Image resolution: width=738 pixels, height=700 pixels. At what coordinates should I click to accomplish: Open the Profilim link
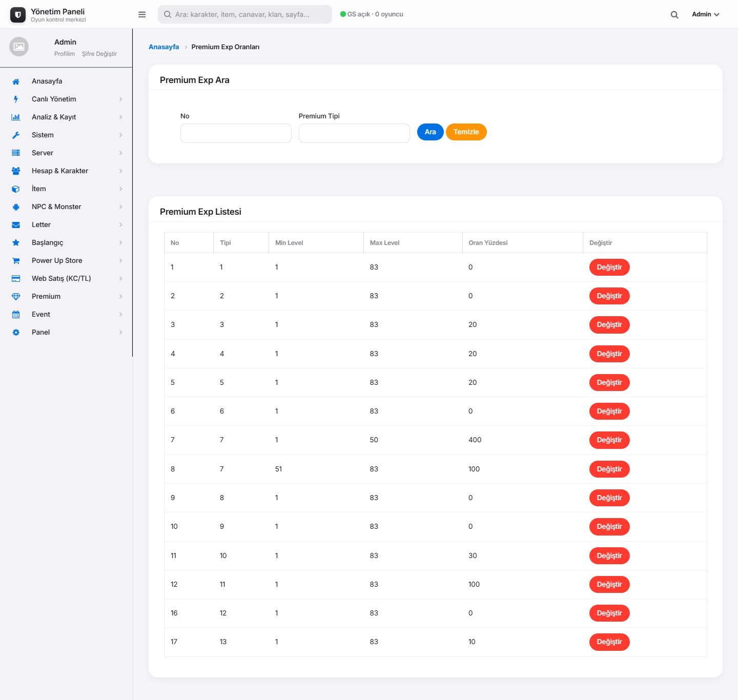click(x=65, y=54)
